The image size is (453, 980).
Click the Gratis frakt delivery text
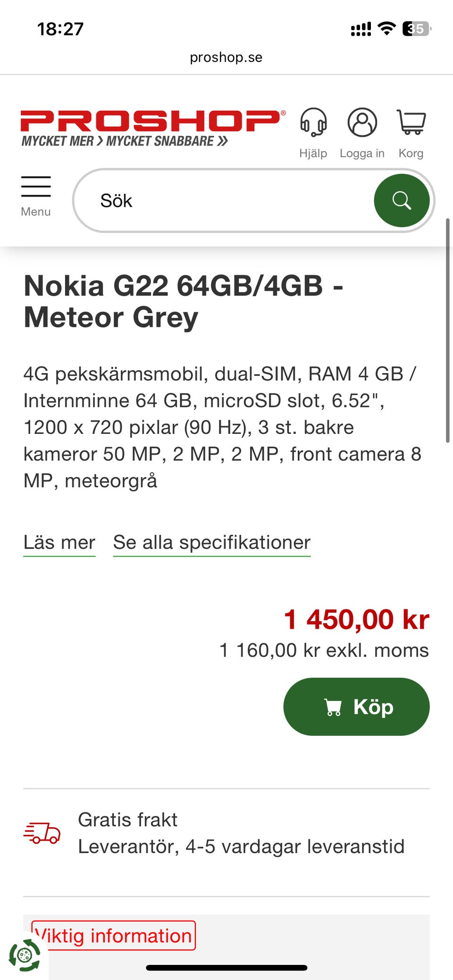127,820
